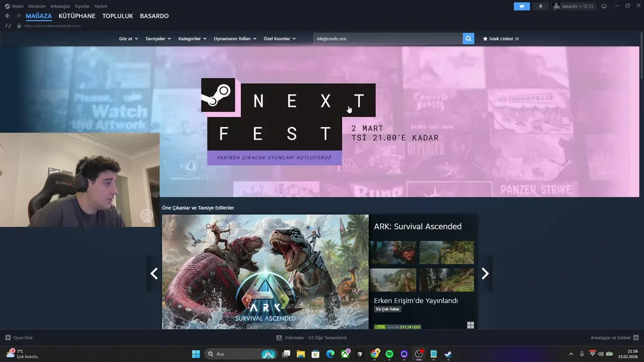Open Big Picture mode monitor icon
The image size is (644, 362).
[x=604, y=6]
